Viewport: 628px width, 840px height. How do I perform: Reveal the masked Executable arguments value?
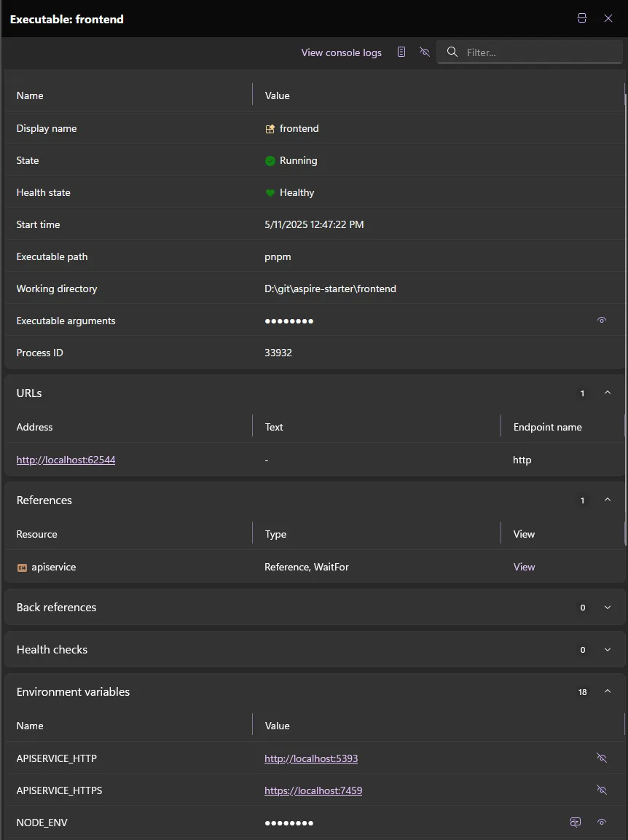(x=602, y=320)
